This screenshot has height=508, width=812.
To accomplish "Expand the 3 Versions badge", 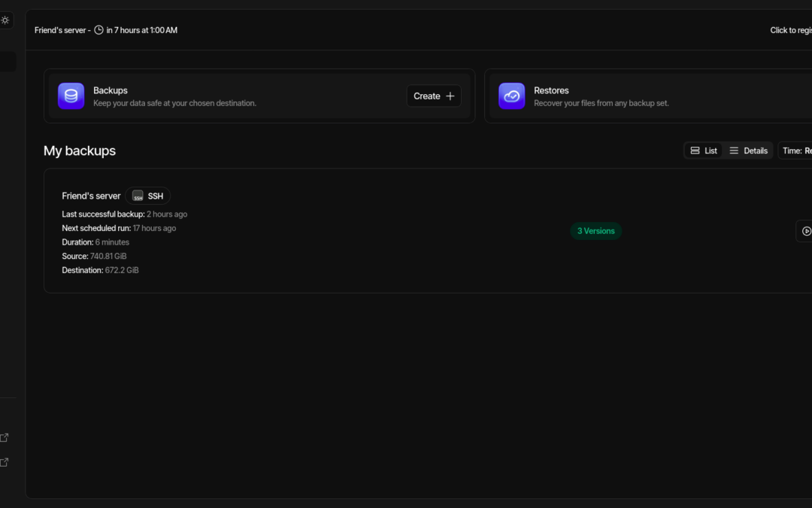I will 595,231.
